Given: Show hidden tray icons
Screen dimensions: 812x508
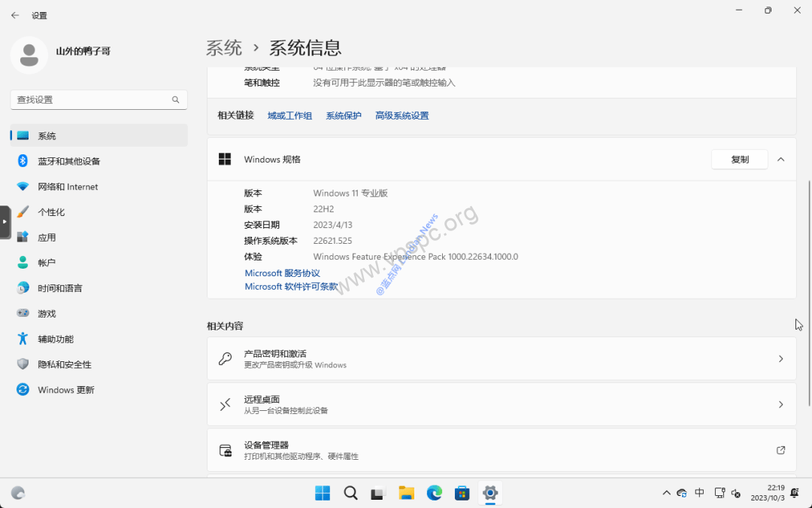Looking at the screenshot, I should [666, 493].
